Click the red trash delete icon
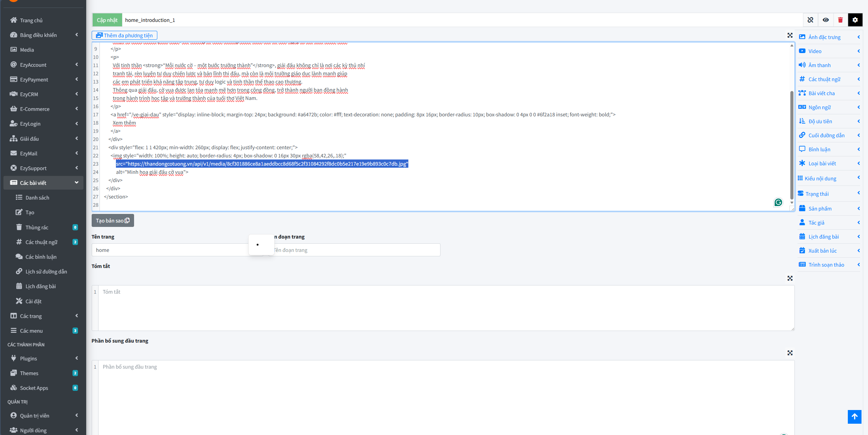This screenshot has width=868, height=435. pyautogui.click(x=840, y=20)
